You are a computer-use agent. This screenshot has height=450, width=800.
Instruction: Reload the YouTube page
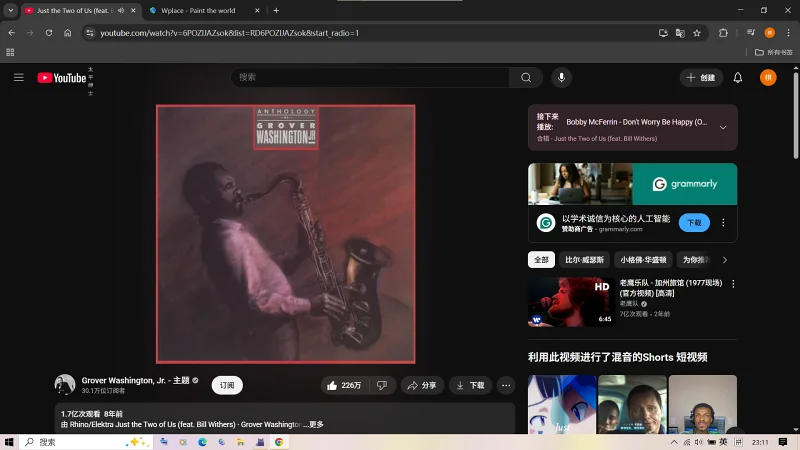[x=49, y=33]
